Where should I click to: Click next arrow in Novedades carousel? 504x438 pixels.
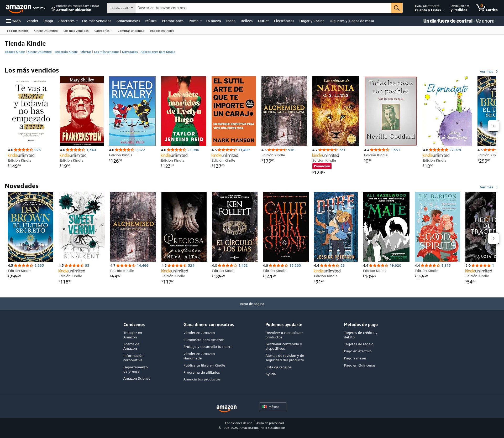[493, 238]
